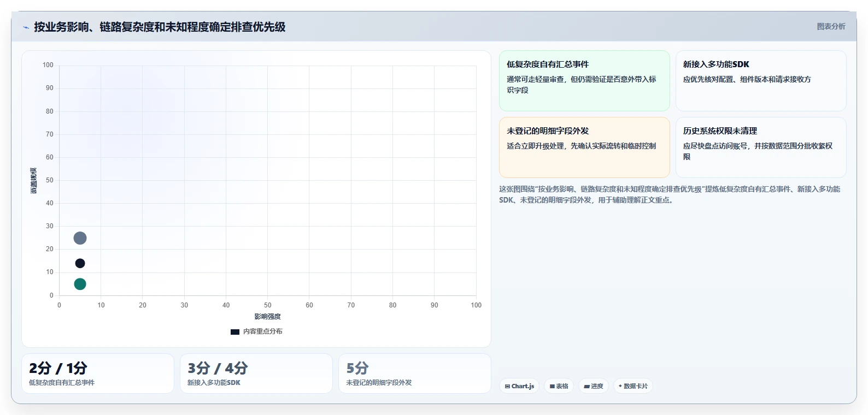
Task: Click the 适合立即升级处理 description text
Action: coord(582,146)
